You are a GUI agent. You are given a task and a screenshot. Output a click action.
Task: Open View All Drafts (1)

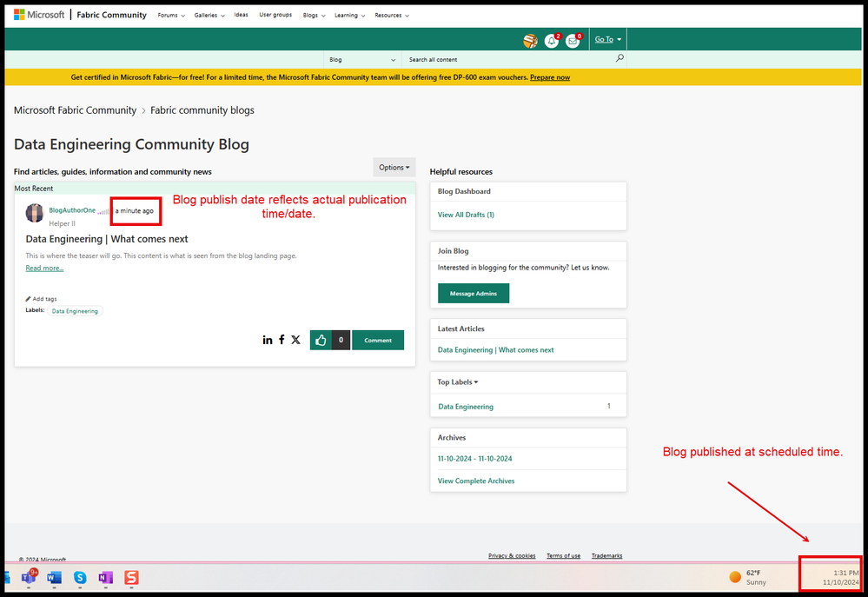click(x=466, y=215)
